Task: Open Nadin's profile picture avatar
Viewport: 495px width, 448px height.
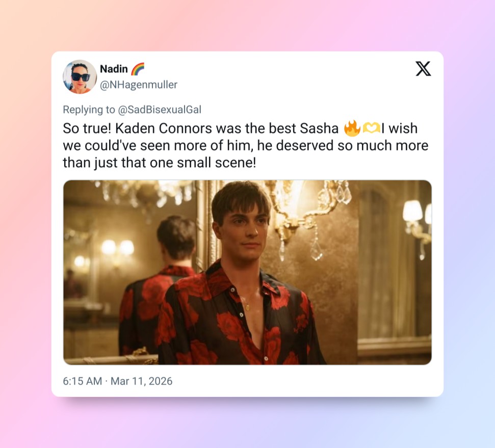Action: point(80,77)
